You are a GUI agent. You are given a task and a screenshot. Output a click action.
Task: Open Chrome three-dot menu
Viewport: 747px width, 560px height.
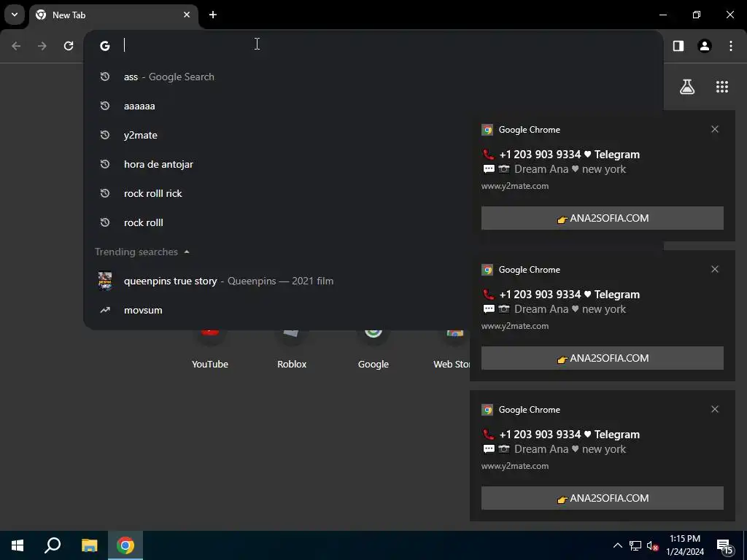click(731, 46)
